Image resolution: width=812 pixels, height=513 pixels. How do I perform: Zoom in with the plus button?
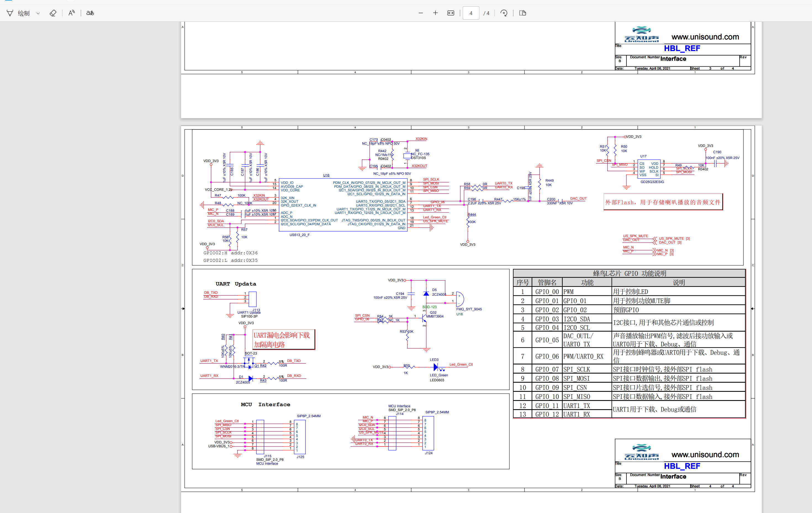pyautogui.click(x=435, y=13)
